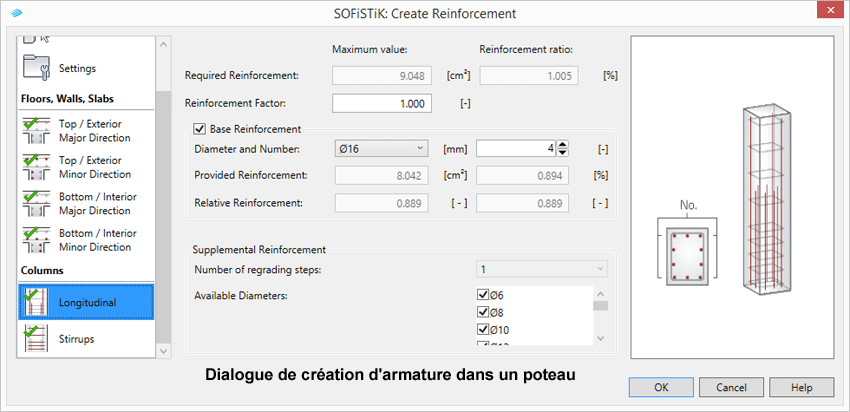The width and height of the screenshot is (850, 412).
Task: Open the Number of regrading steps dropdown
Action: pyautogui.click(x=542, y=269)
